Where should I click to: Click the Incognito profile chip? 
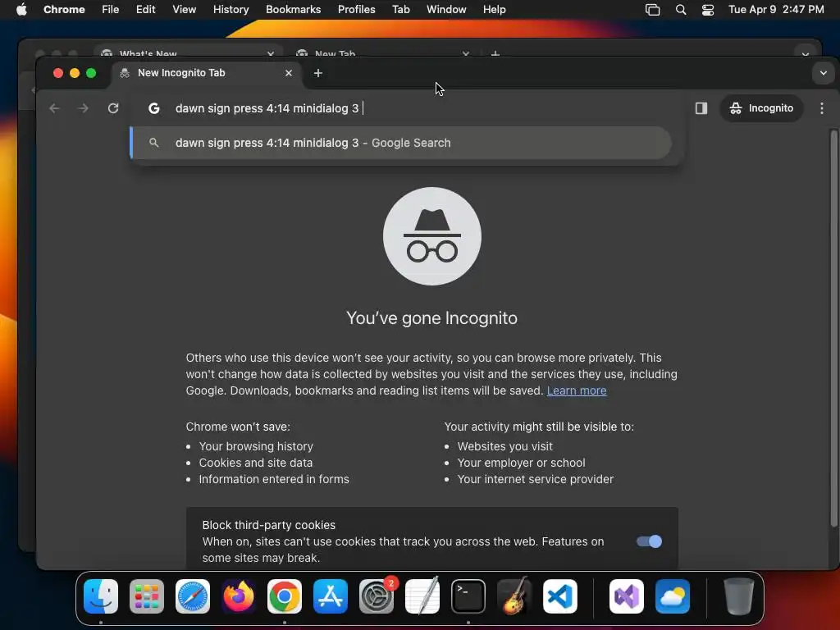[x=761, y=108]
